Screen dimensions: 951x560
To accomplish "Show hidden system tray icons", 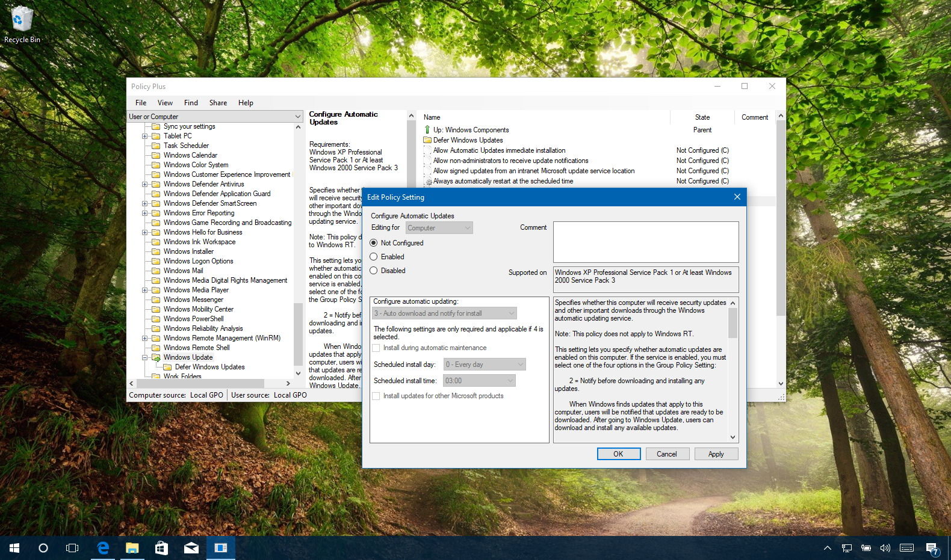I will tap(828, 548).
